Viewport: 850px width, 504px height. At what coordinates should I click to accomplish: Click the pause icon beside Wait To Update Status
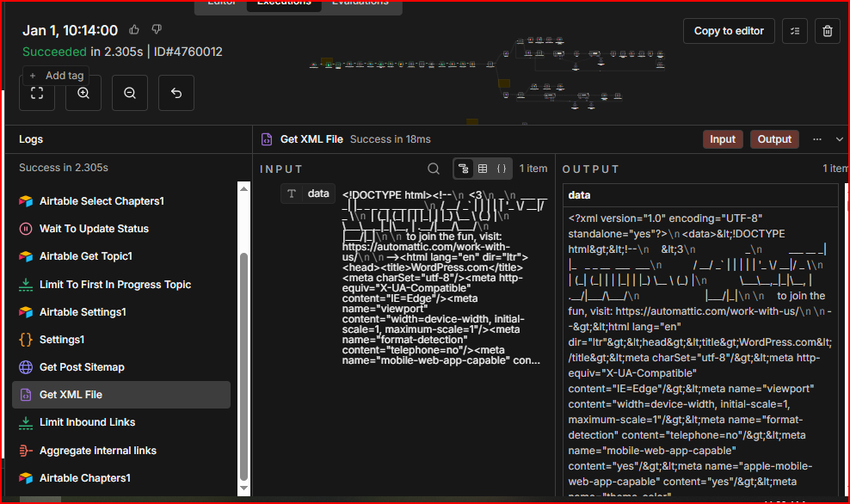(26, 229)
